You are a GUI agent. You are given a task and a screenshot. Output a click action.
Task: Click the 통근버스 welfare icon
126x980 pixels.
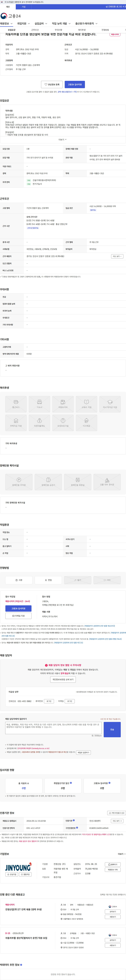pyautogui.click(x=16, y=404)
